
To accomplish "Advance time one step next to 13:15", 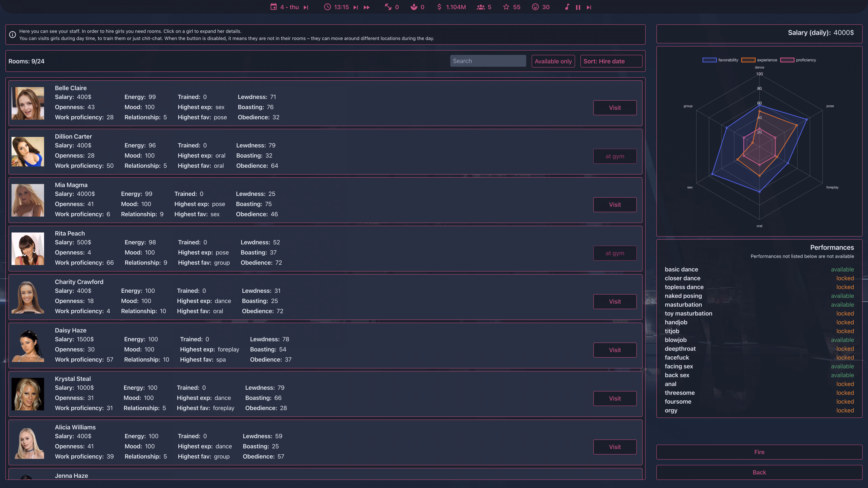I will click(356, 7).
